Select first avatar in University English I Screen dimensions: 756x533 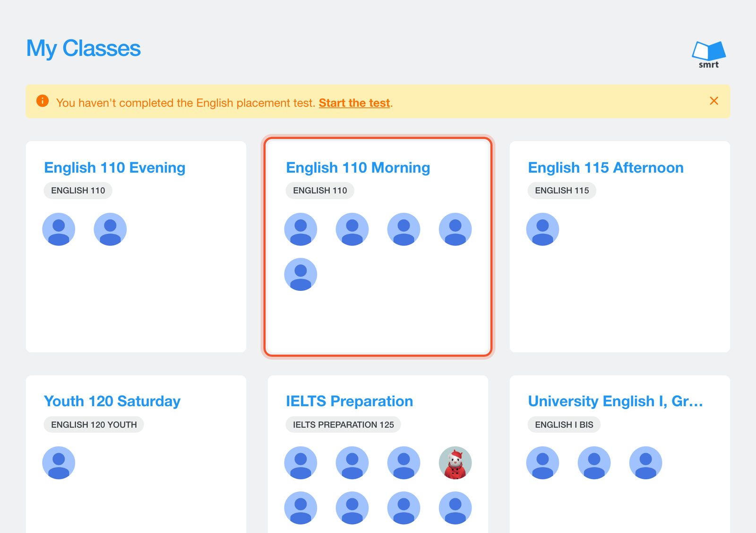542,463
